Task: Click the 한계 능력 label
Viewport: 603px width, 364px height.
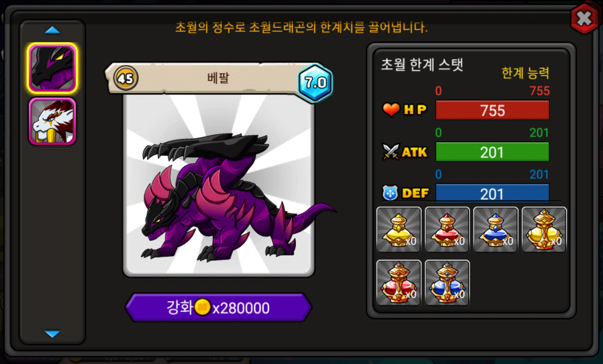Action: point(525,73)
